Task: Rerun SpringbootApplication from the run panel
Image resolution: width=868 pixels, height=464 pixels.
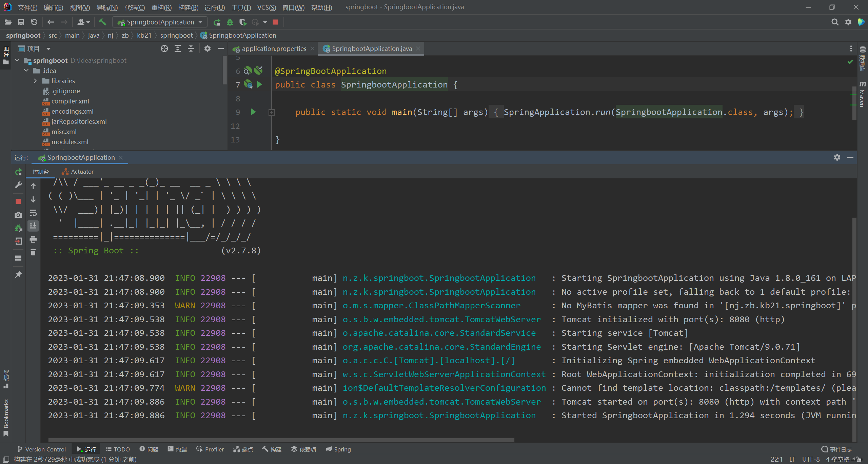Action: (18, 172)
